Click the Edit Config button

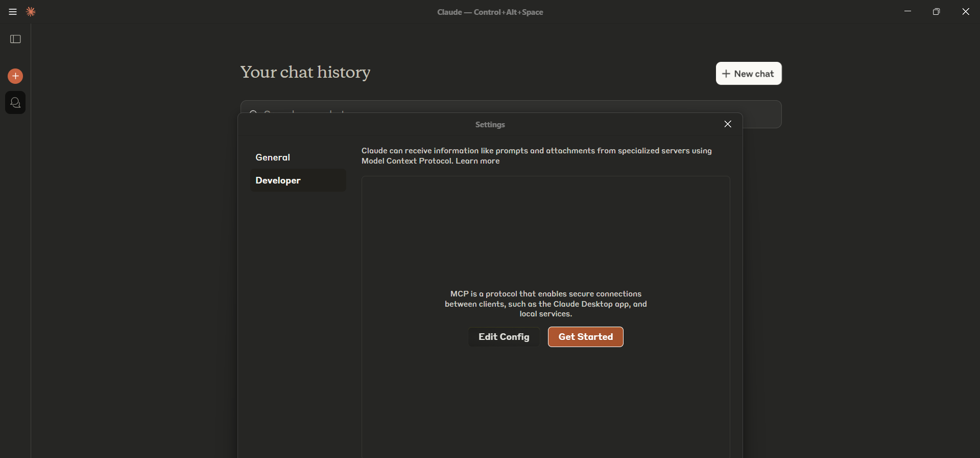[504, 337]
